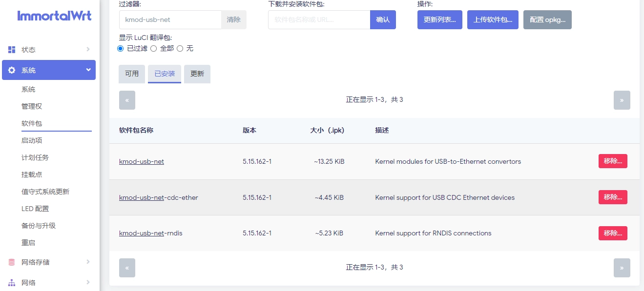644x291 pixels.
Task: Select the '已过滤' radio option
Action: pyautogui.click(x=121, y=48)
